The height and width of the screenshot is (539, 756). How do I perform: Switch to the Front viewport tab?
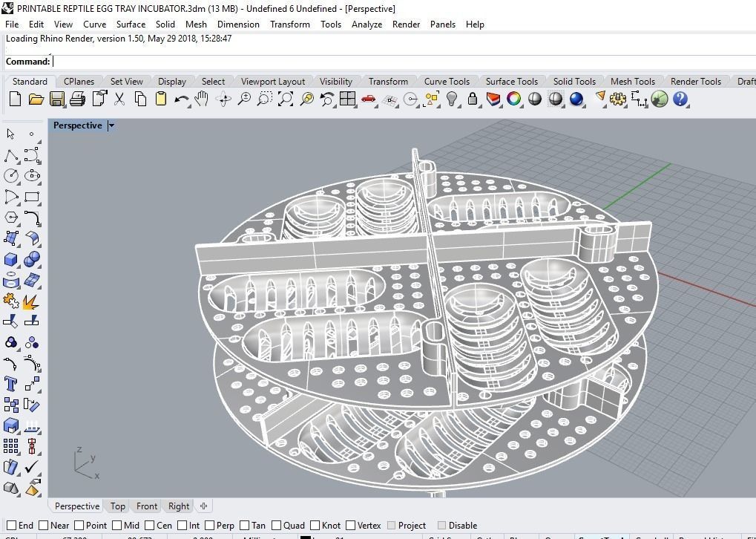pos(147,506)
